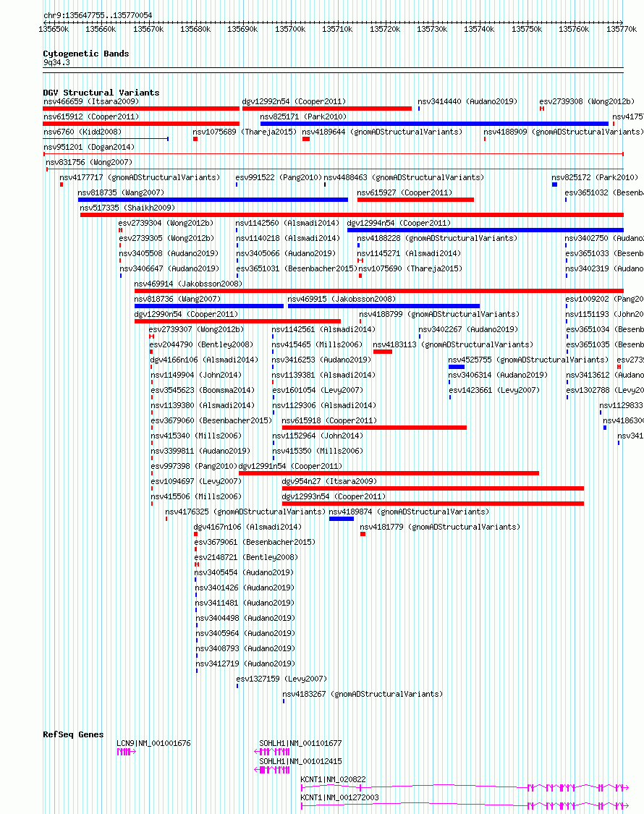Click the Cytogenetic Bands track title
This screenshot has width=644, height=814.
pyautogui.click(x=86, y=54)
